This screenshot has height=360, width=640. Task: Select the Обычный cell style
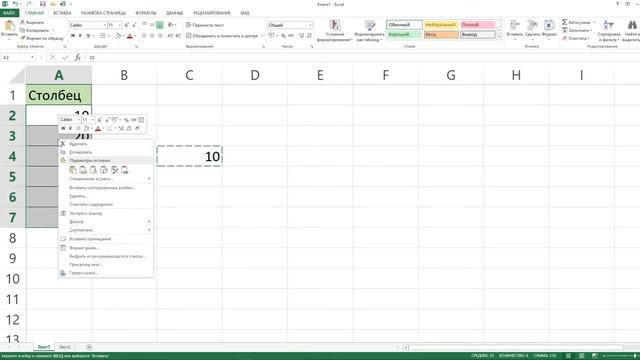pyautogui.click(x=404, y=25)
